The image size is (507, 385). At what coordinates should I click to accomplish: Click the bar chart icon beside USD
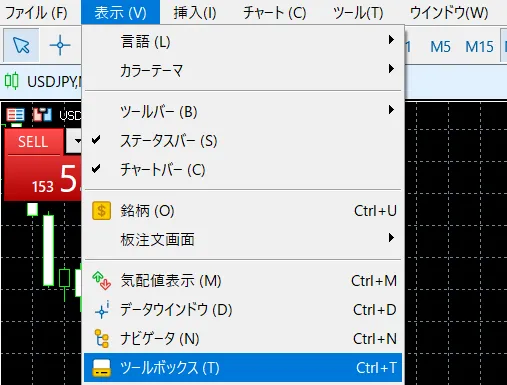tap(42, 115)
